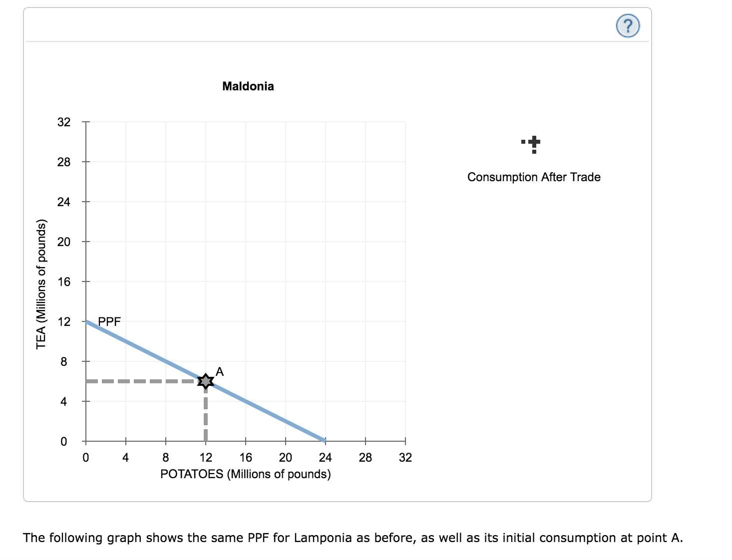
Task: Select the star marker at point A
Action: pyautogui.click(x=206, y=381)
